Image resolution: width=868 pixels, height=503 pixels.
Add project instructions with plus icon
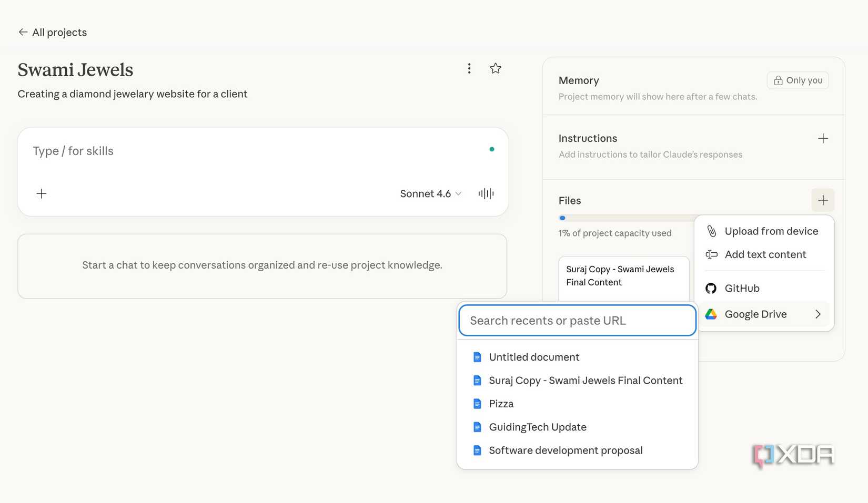823,139
